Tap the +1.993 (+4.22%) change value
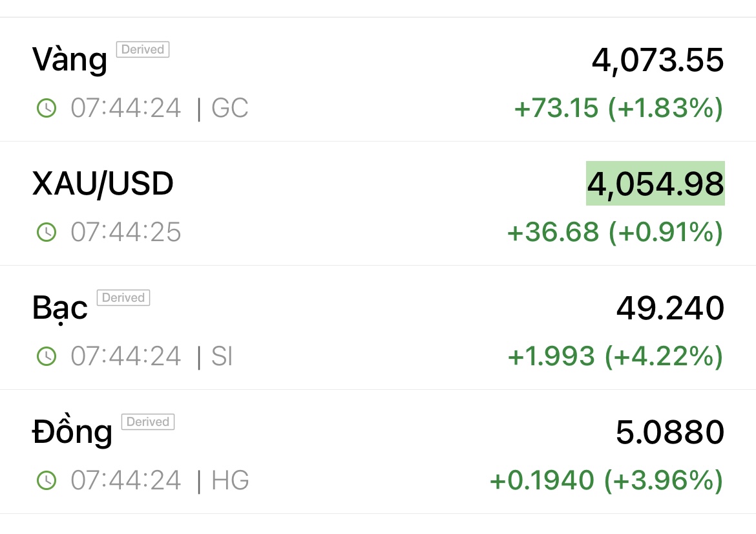Viewport: 756px width, 534px height. (x=615, y=356)
